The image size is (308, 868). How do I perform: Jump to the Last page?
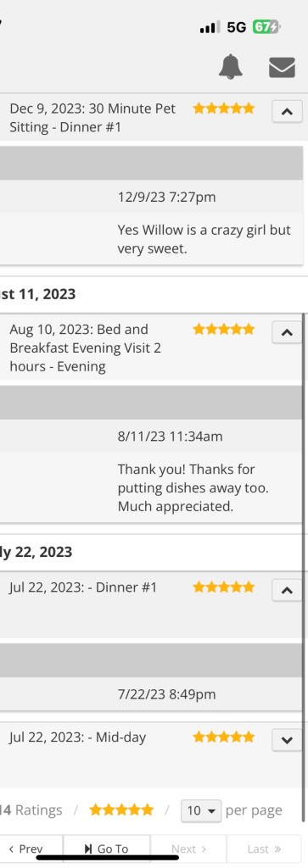pos(265,849)
